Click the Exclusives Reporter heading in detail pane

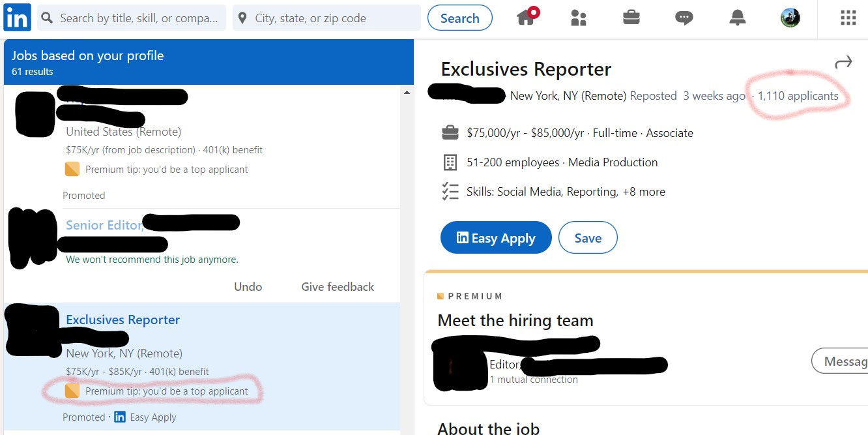pyautogui.click(x=526, y=69)
